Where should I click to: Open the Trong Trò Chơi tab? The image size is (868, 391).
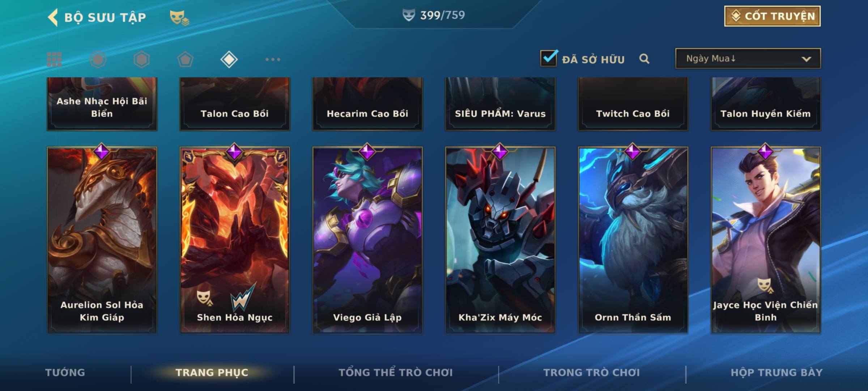click(592, 373)
